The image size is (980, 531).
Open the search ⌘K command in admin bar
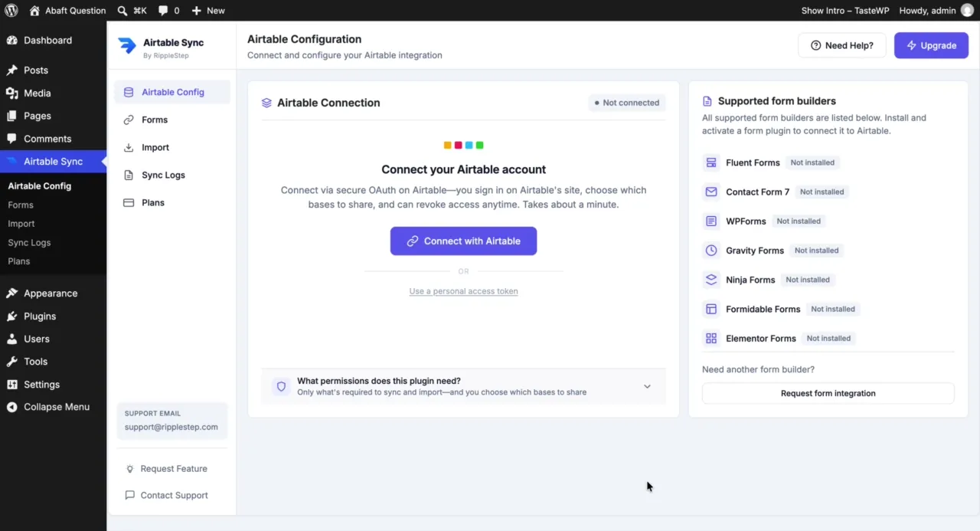pyautogui.click(x=132, y=11)
